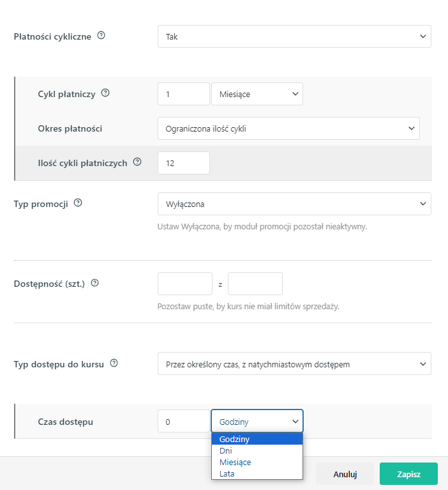Click the Czas dostępu number field

point(184,421)
